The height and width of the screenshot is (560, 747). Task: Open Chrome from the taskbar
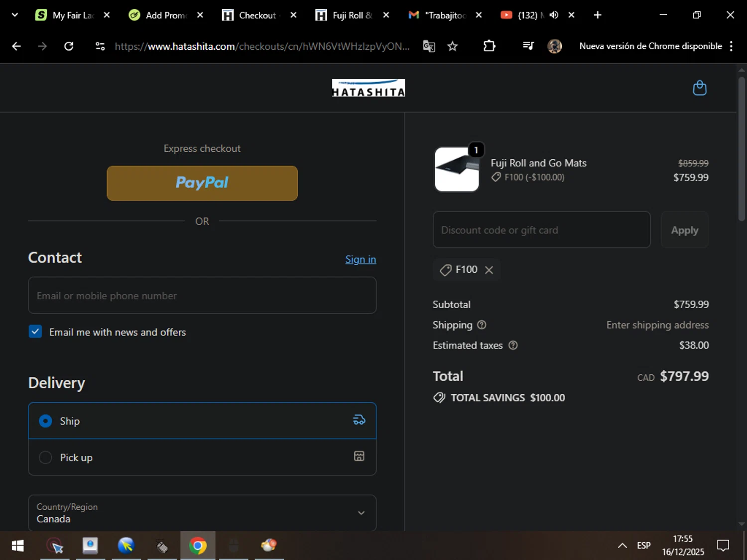click(198, 546)
